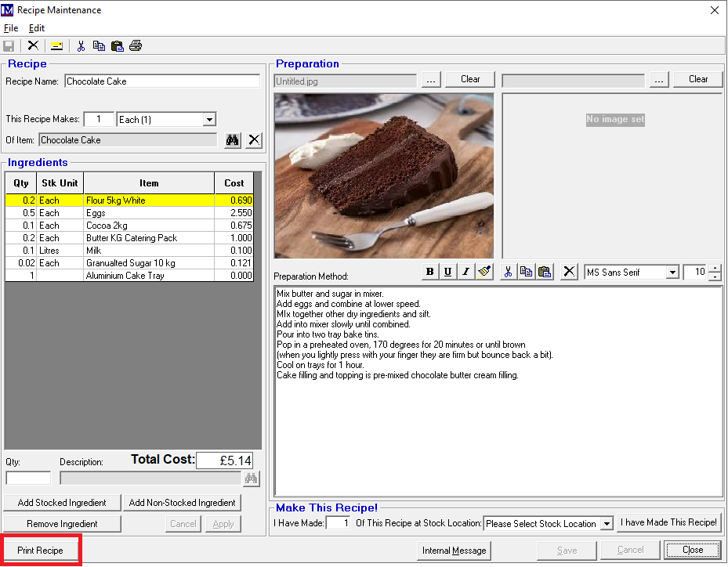Click Add Stocked Ingredient button
The height and width of the screenshot is (567, 728).
[x=62, y=503]
